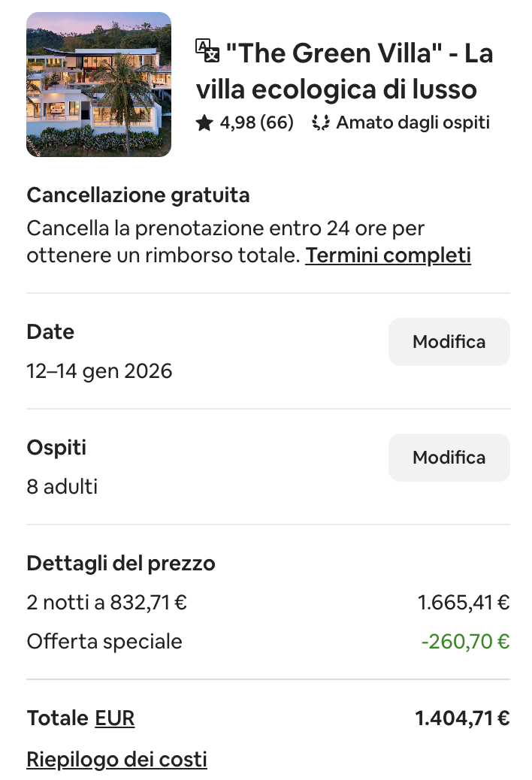This screenshot has width=532, height=780.
Task: Select the star rating icon
Action: [204, 122]
